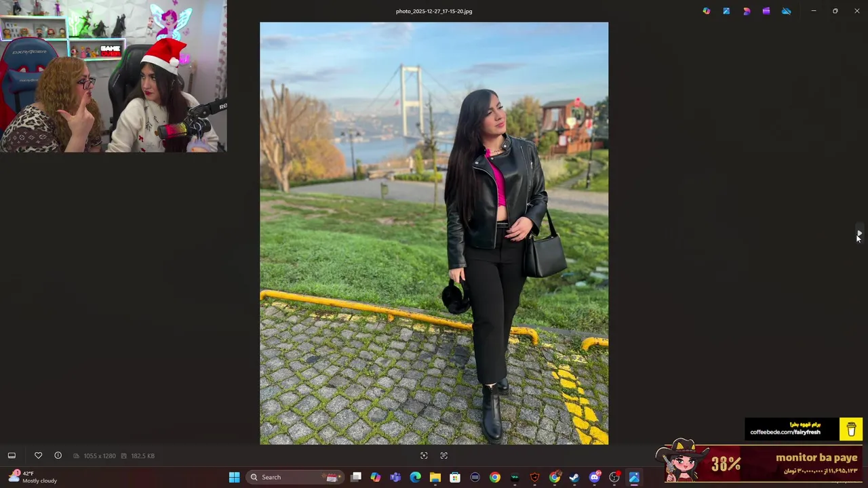
Task: Mark photo as favorite with heart icon
Action: point(38,455)
